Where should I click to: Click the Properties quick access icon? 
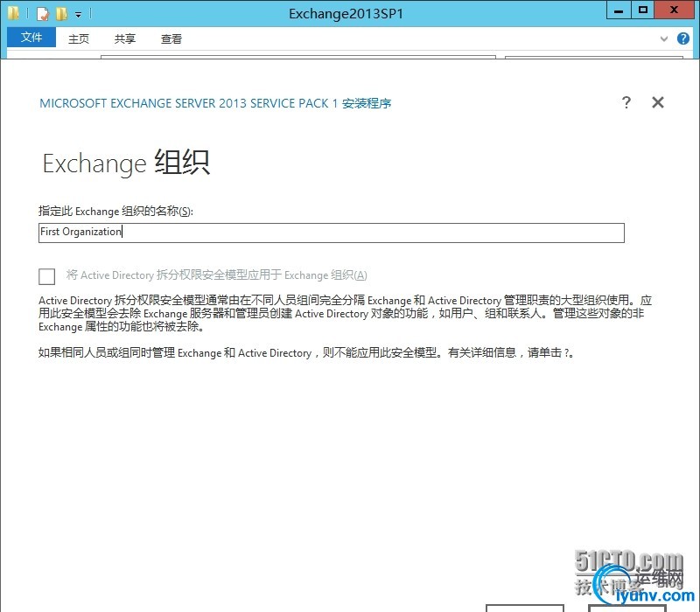(42, 14)
